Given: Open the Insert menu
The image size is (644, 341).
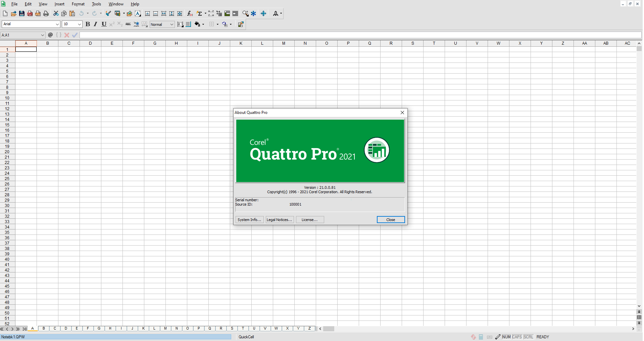Looking at the screenshot, I should tap(59, 4).
